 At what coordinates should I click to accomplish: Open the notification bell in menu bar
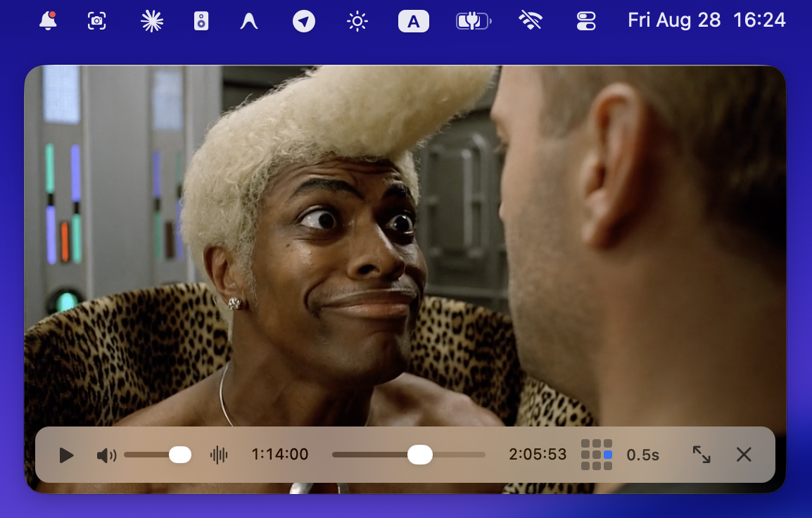(x=48, y=20)
